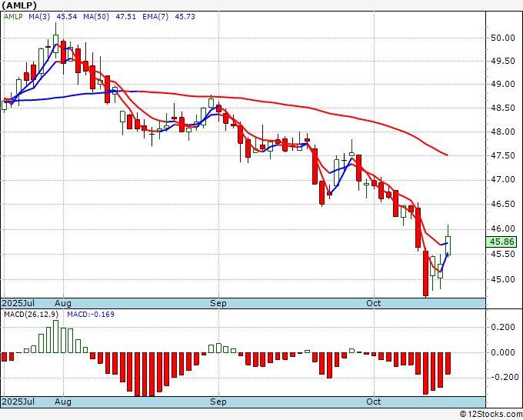Click the 0.200 MACD axis label
Screen dimensions: 523x420
tap(503, 327)
